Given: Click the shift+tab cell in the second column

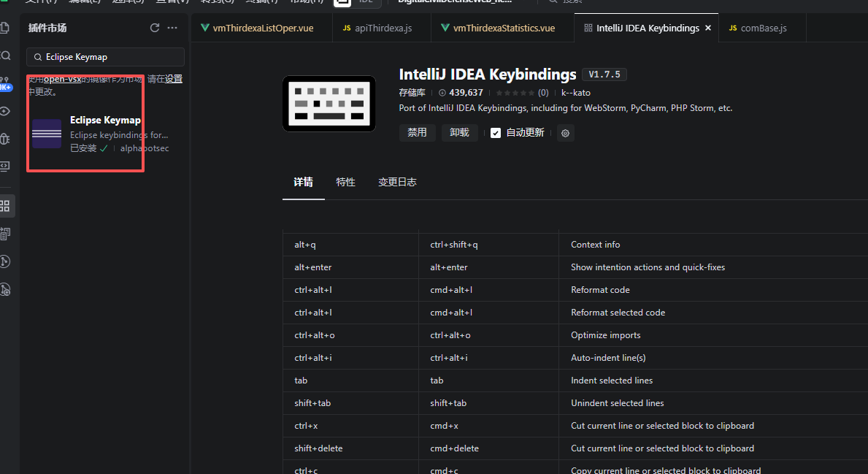Looking at the screenshot, I should (x=489, y=403).
